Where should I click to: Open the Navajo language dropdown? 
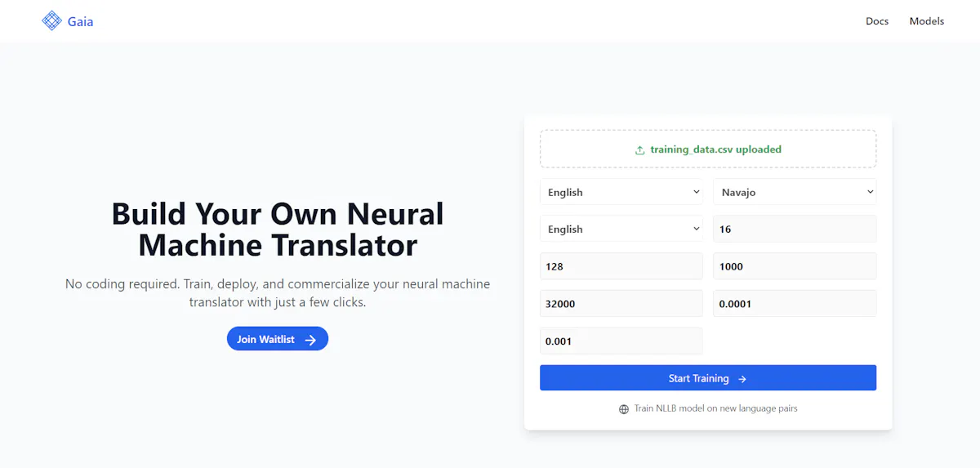(795, 192)
